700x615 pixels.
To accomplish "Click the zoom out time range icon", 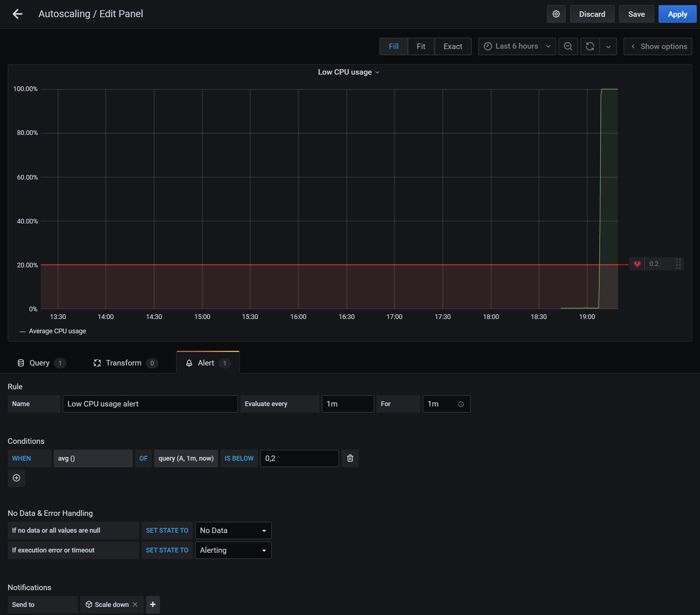I will tap(568, 46).
